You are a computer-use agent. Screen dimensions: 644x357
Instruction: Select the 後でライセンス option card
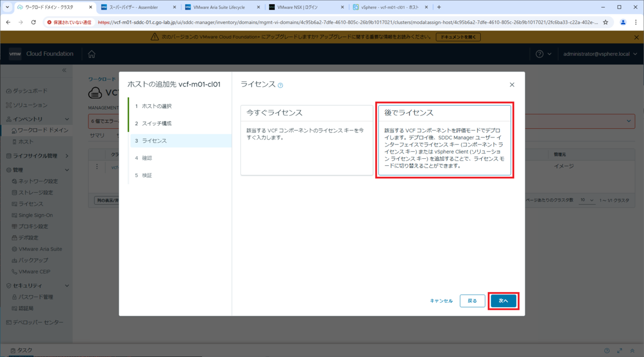pos(444,140)
